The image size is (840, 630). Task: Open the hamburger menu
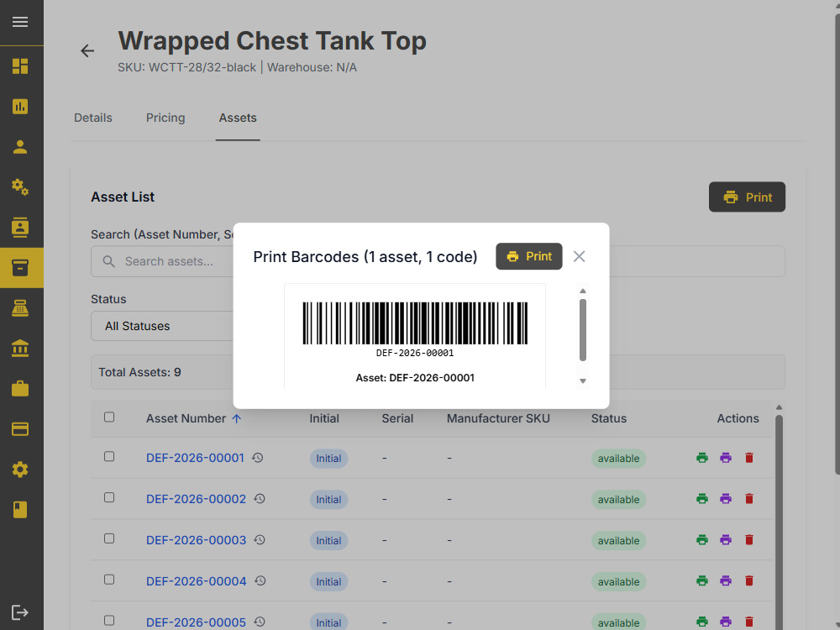pos(20,22)
